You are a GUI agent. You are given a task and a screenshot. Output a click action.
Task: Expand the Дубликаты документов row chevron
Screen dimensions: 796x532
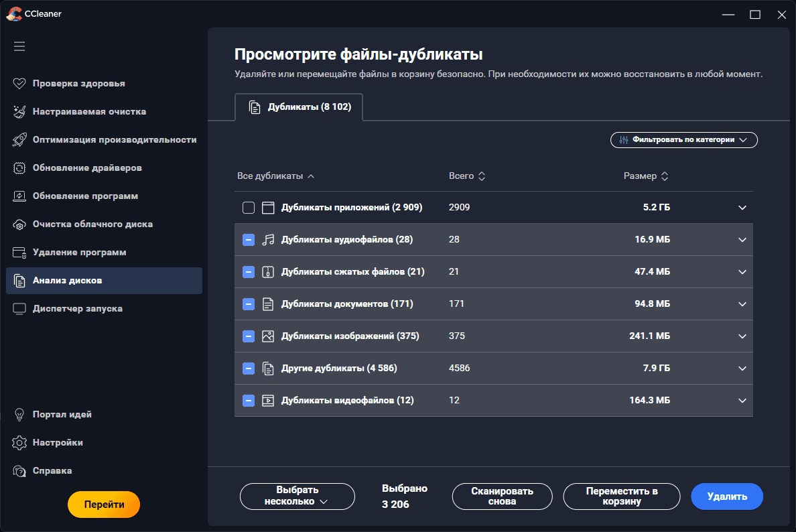(x=742, y=304)
